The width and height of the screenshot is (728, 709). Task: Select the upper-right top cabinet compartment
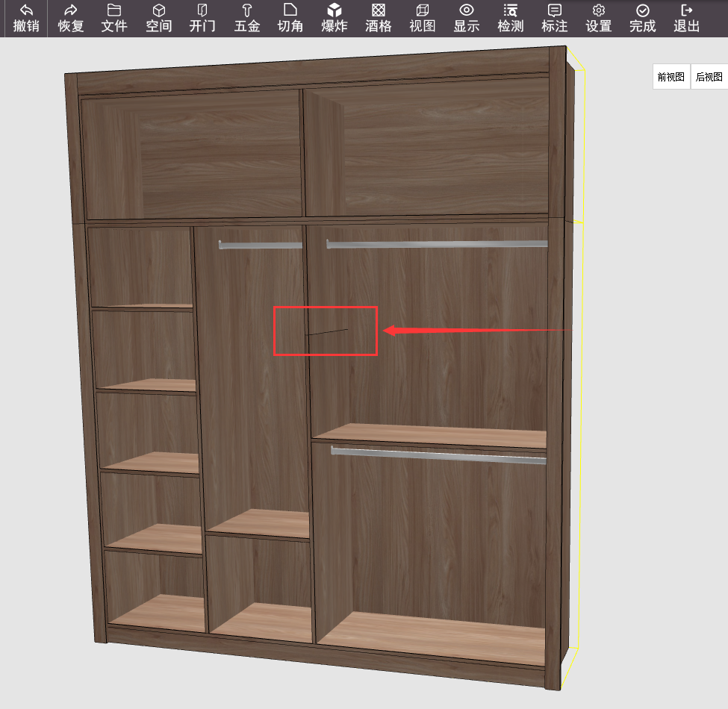pyautogui.click(x=427, y=148)
